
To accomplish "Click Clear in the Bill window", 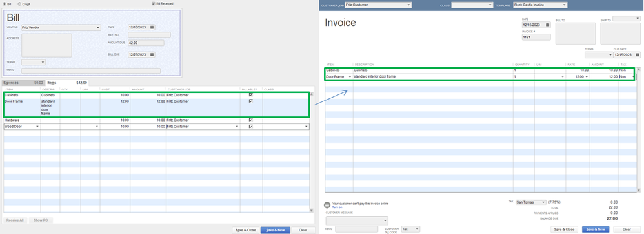I will (x=303, y=230).
